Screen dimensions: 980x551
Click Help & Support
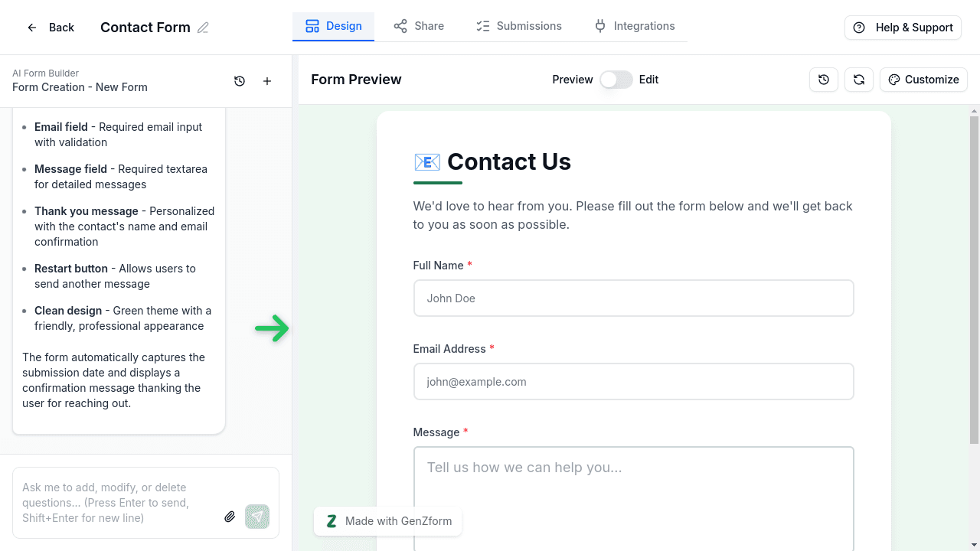(902, 27)
